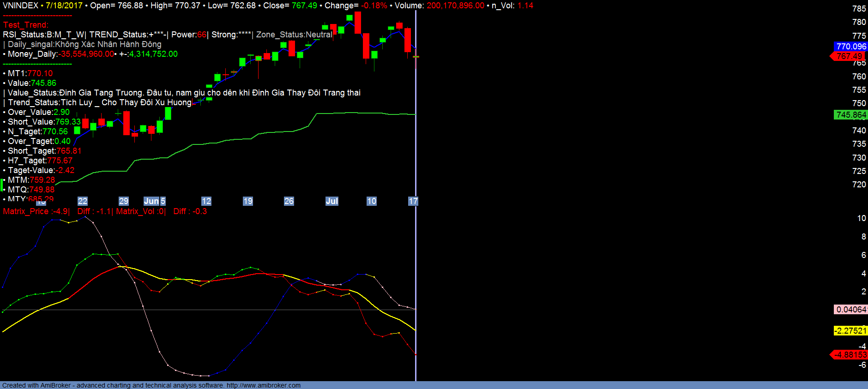Click the blue 770.096 price label
This screenshot has height=389, width=868.
(851, 47)
